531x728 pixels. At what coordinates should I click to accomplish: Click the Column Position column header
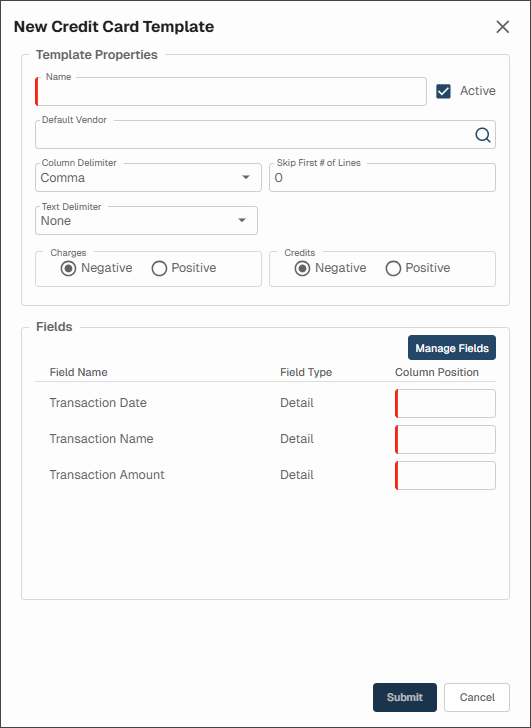pos(437,372)
